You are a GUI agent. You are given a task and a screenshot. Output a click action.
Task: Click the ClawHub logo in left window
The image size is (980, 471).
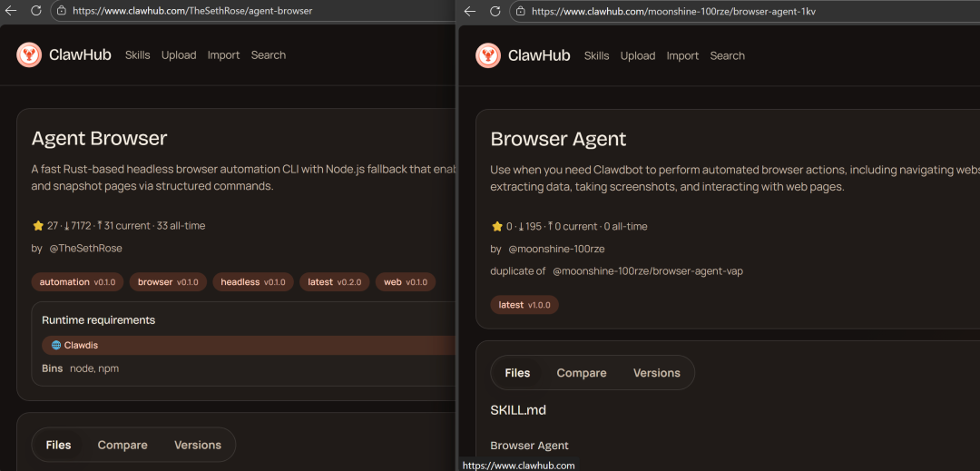pyautogui.click(x=29, y=55)
